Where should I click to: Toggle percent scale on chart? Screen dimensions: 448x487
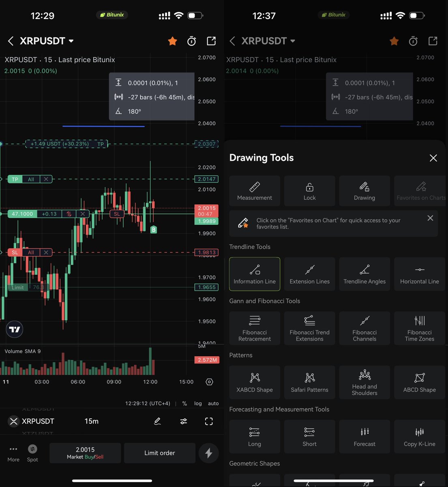click(184, 403)
